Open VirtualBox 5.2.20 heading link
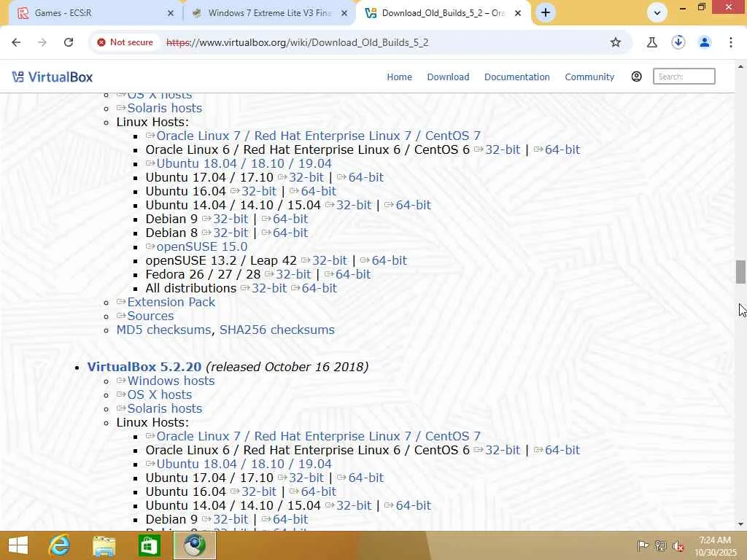 point(144,367)
